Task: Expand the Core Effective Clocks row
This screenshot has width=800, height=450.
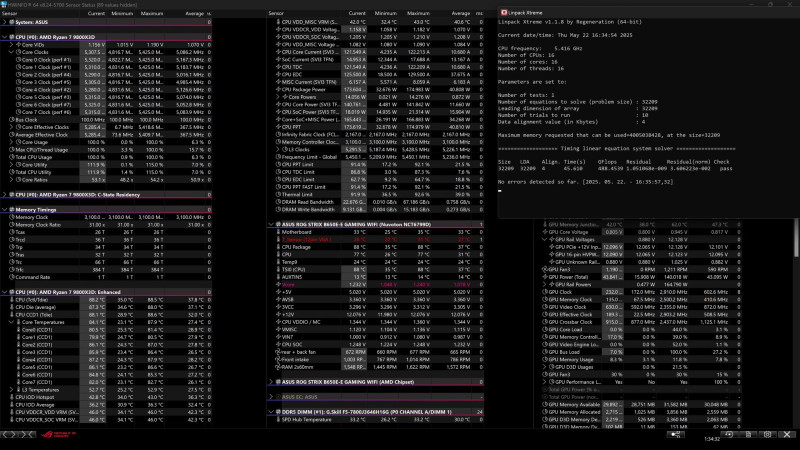Action: tap(11, 127)
